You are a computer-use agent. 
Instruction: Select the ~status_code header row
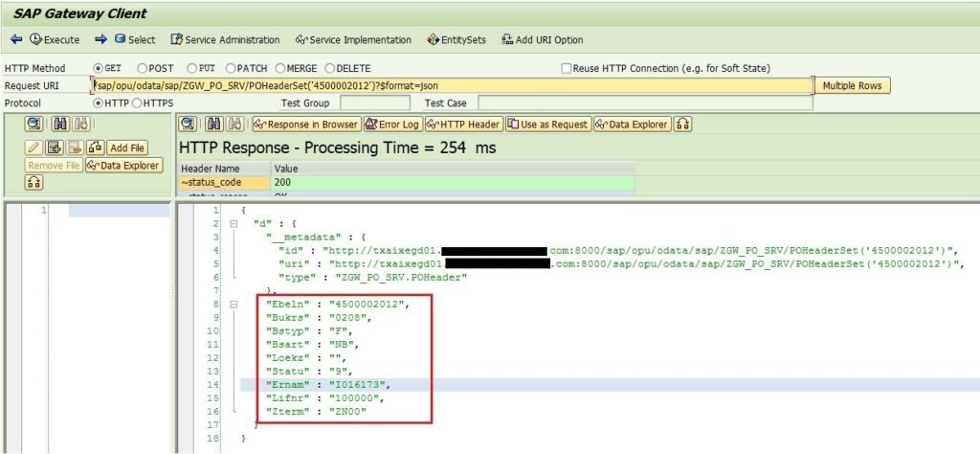(x=224, y=183)
